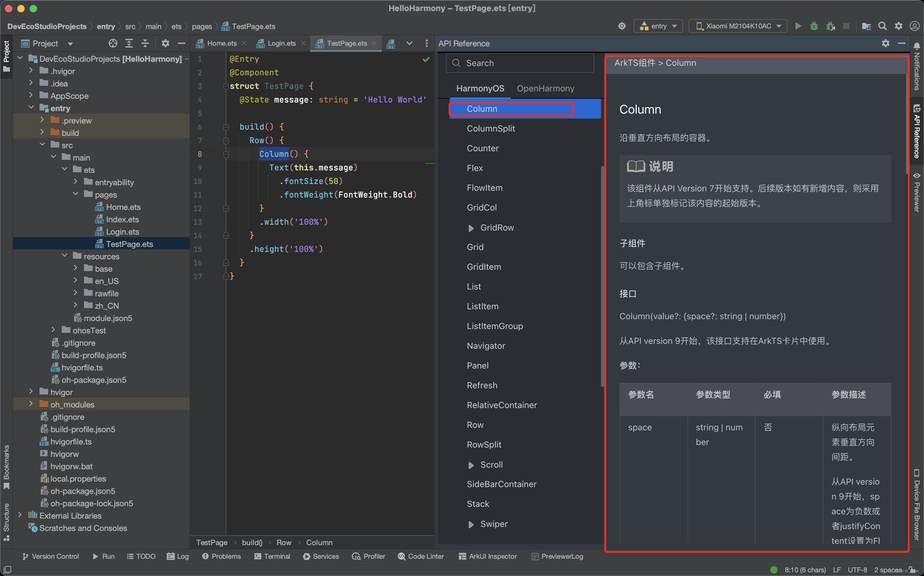Collapse the entry module folder
924x576 pixels.
(31, 108)
